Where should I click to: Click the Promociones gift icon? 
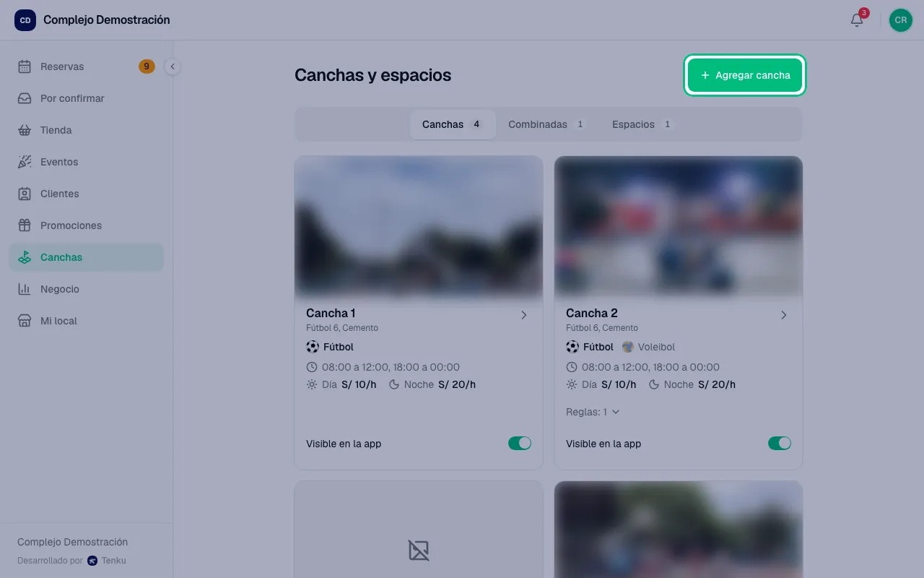click(x=25, y=225)
